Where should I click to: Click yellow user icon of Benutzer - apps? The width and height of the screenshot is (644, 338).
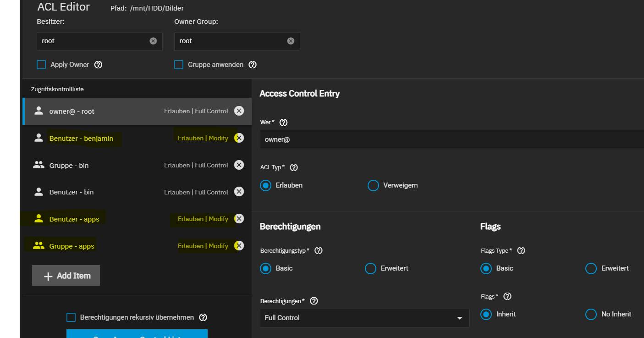pos(39,219)
